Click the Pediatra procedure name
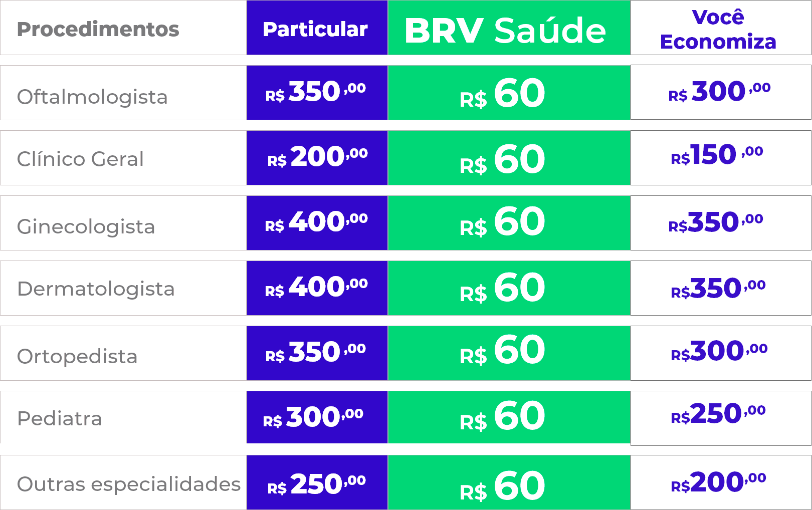Viewport: 812px width, 510px height. pyautogui.click(x=60, y=418)
